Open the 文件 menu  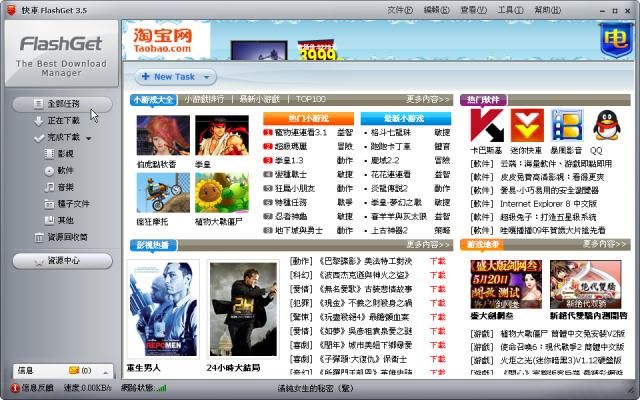399,9
